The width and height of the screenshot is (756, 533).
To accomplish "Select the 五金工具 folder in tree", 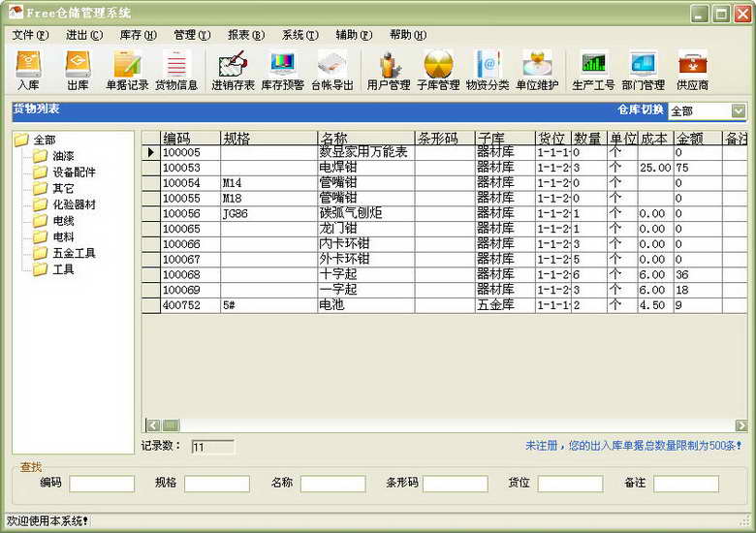I will click(74, 253).
